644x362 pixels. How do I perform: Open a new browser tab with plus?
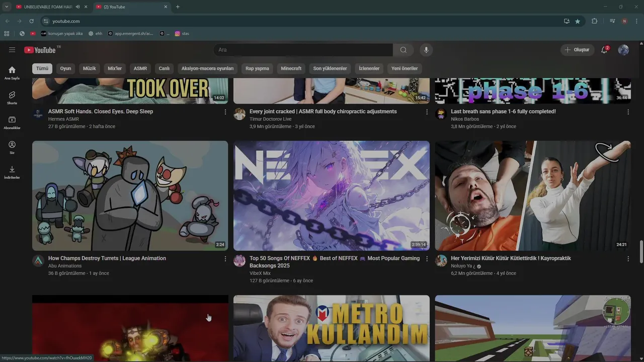click(x=178, y=7)
